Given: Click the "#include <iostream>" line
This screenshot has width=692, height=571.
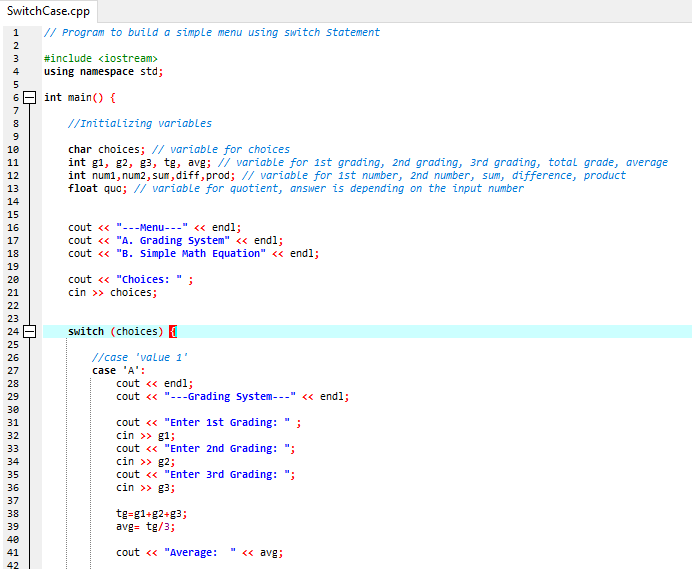Looking at the screenshot, I should [x=101, y=59].
